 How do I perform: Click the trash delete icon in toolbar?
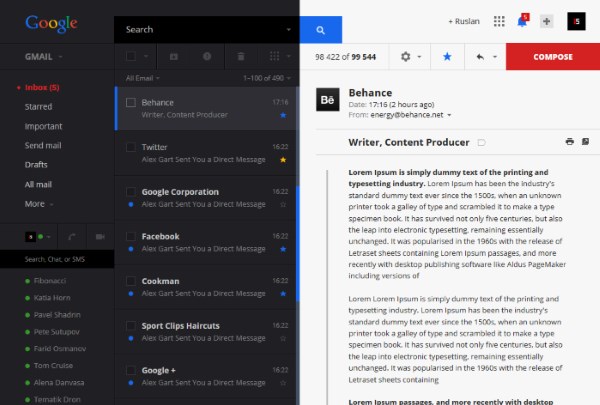pyautogui.click(x=241, y=57)
